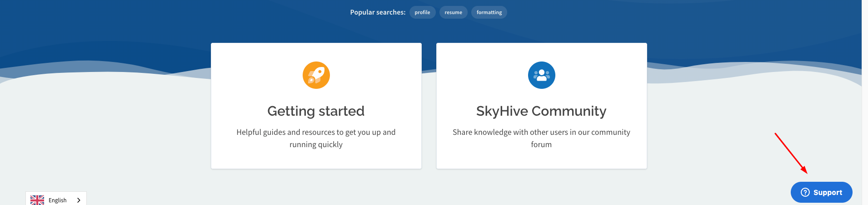This screenshot has width=868, height=205.
Task: Select the "resume" popular search tag
Action: (x=453, y=12)
